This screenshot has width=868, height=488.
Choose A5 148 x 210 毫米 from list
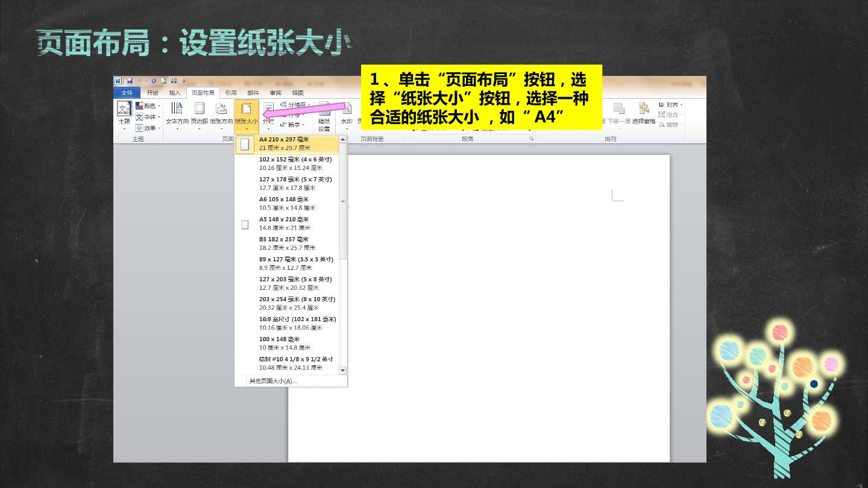287,224
